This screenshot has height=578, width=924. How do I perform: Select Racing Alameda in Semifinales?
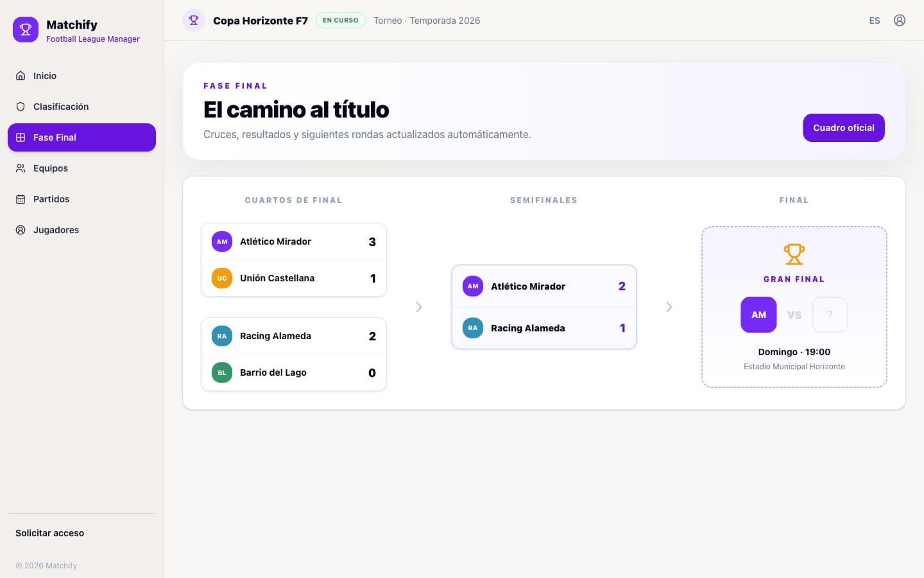point(528,328)
